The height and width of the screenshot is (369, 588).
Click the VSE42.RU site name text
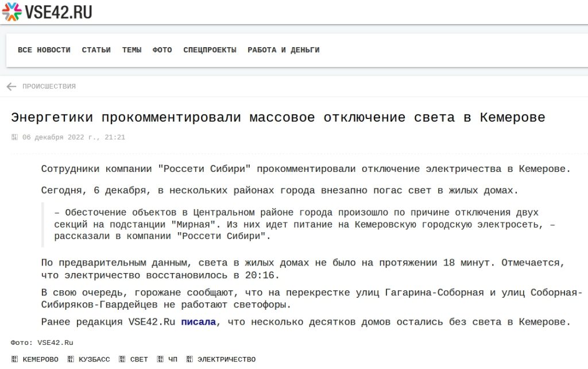[x=59, y=12]
